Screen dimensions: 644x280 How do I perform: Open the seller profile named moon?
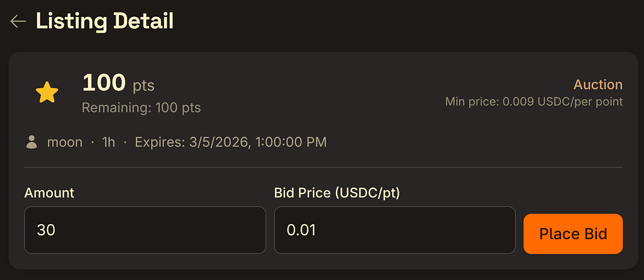[x=65, y=142]
